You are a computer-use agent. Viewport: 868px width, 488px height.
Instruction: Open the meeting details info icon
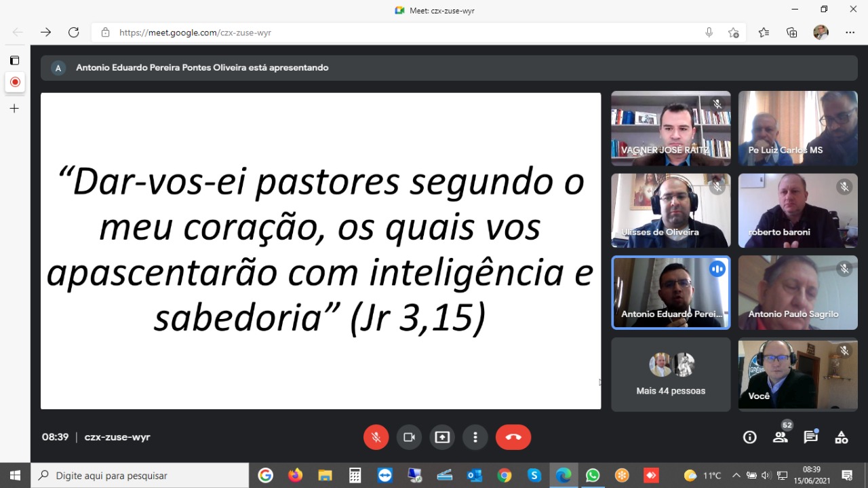click(749, 437)
